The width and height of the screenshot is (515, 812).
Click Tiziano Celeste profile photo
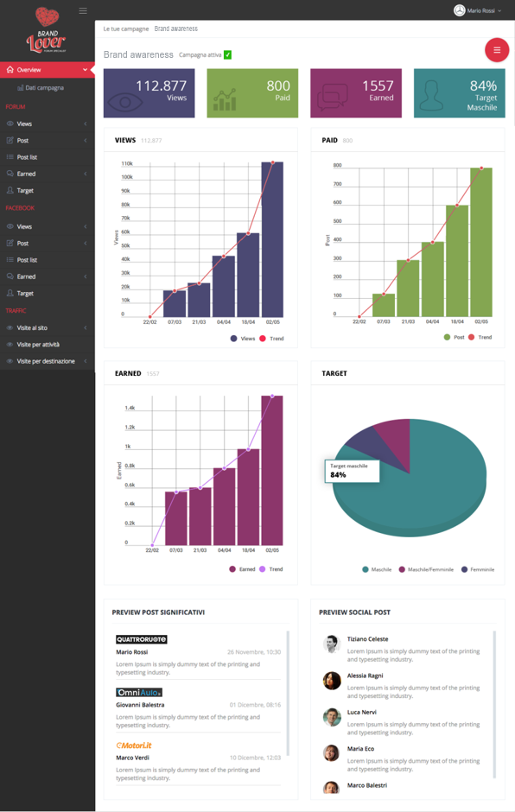[x=332, y=644]
